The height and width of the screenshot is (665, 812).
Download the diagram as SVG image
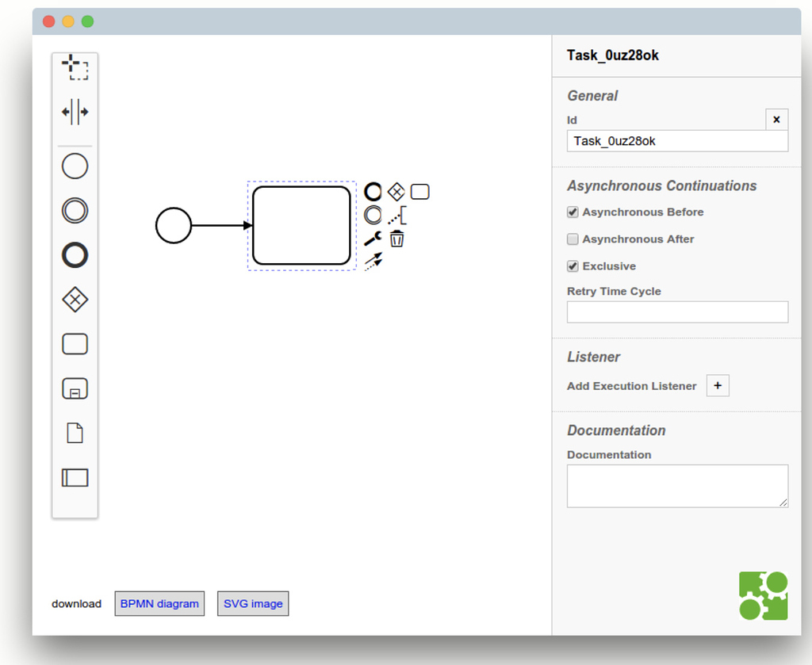[252, 603]
